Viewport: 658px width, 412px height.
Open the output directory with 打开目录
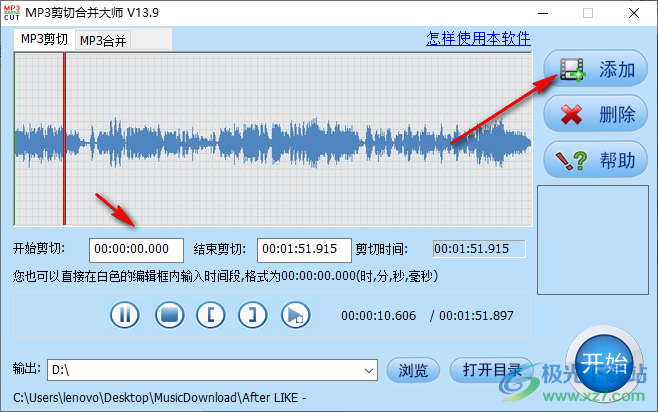click(492, 370)
